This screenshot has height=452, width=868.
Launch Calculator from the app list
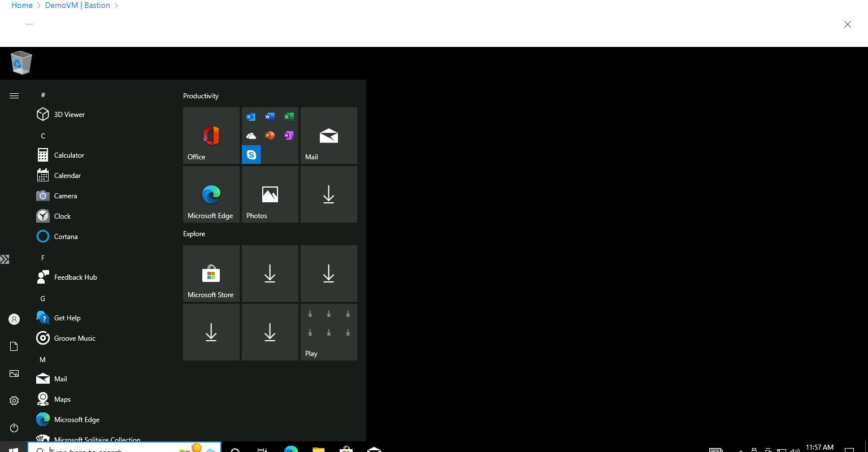(x=96, y=155)
